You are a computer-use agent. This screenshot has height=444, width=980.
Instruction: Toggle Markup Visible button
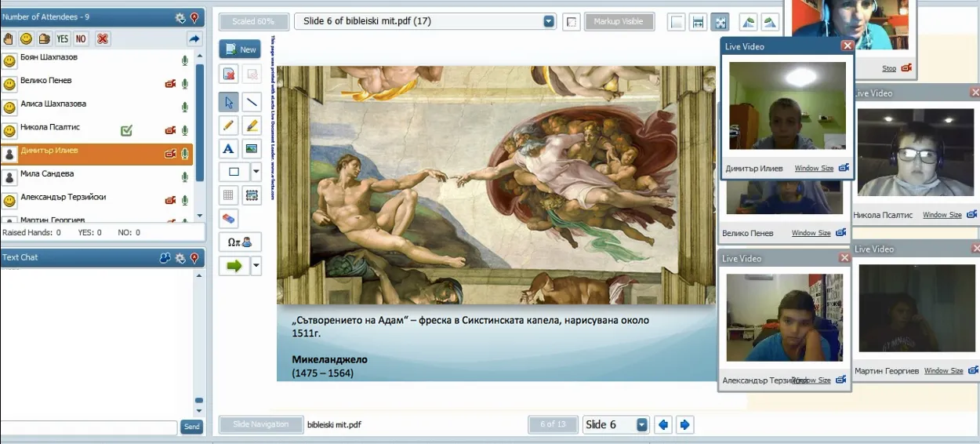(619, 22)
